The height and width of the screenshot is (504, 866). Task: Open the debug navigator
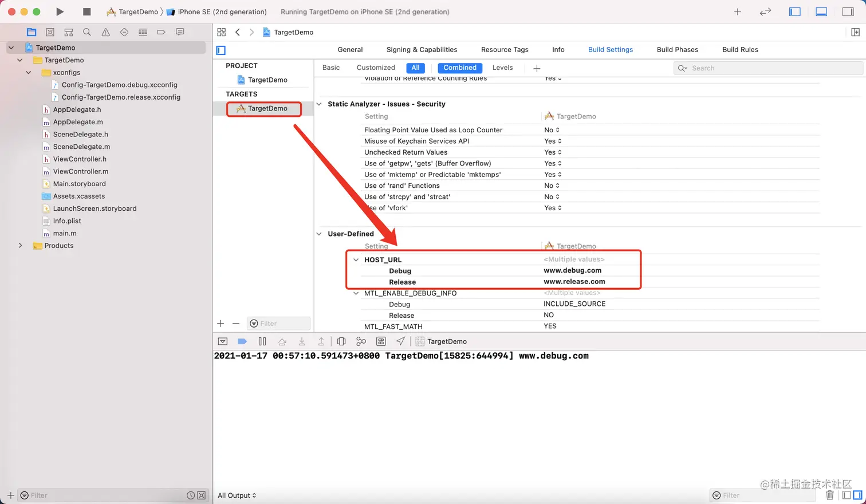coord(143,32)
